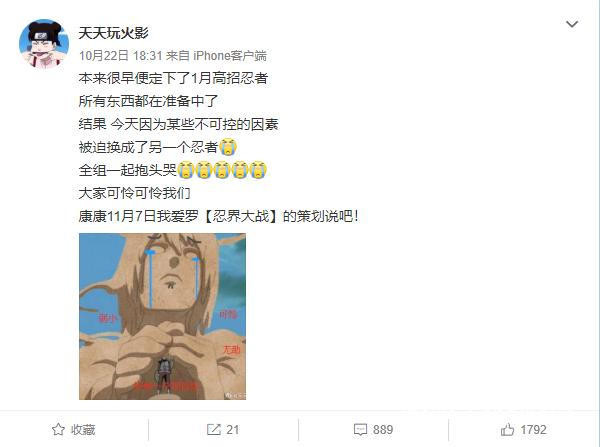Click the comment bubble icon
Image resolution: width=600 pixels, height=447 pixels.
(x=360, y=429)
